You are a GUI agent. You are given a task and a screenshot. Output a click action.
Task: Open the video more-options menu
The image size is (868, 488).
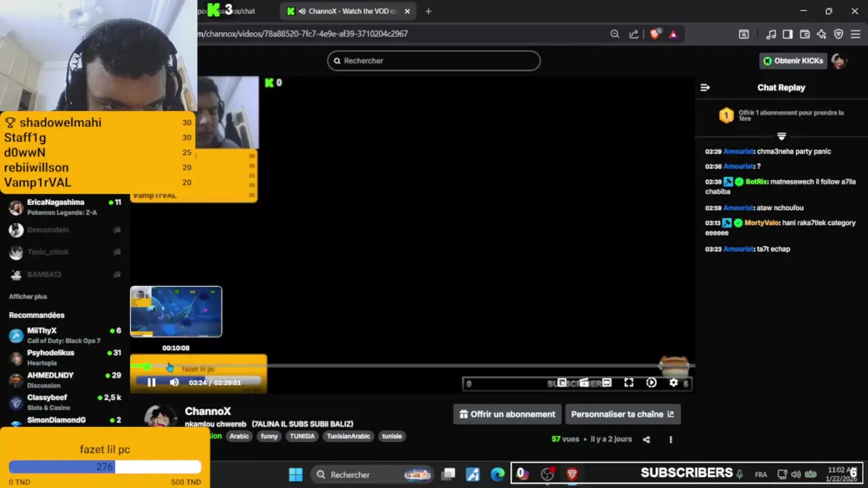[671, 439]
